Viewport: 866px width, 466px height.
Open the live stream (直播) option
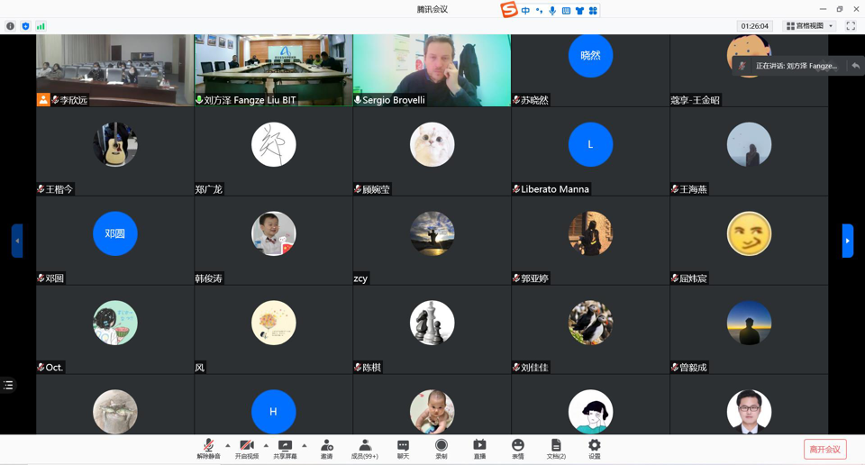pyautogui.click(x=479, y=447)
